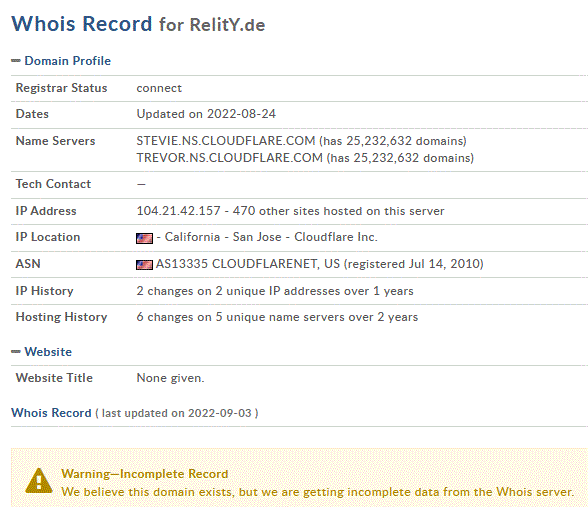Screen dimensions: 588x507
Task: Click the minus icon next to Website
Action: [16, 352]
